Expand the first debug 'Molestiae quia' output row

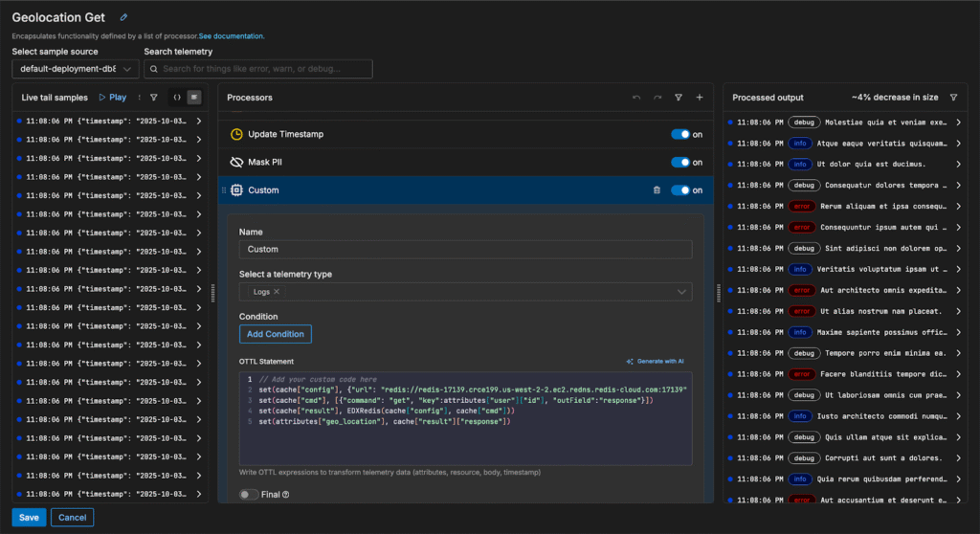(958, 122)
